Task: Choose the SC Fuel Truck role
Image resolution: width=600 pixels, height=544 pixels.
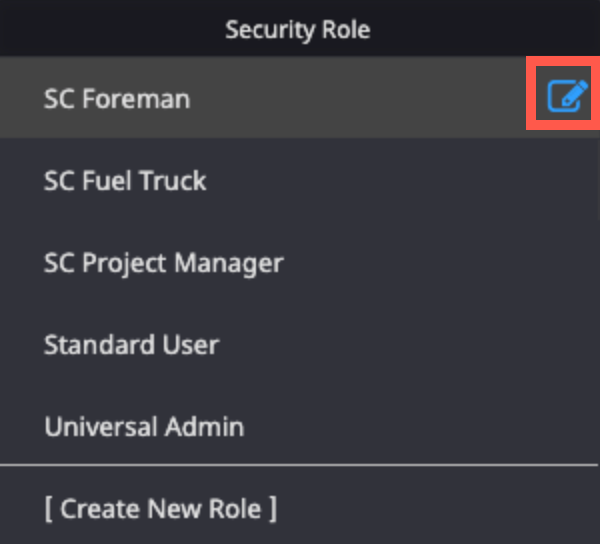Action: pos(298,180)
